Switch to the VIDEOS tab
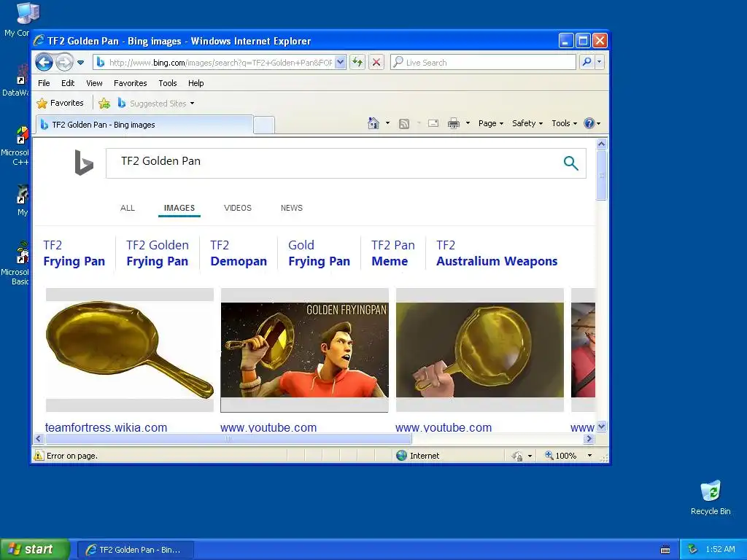 pos(238,208)
